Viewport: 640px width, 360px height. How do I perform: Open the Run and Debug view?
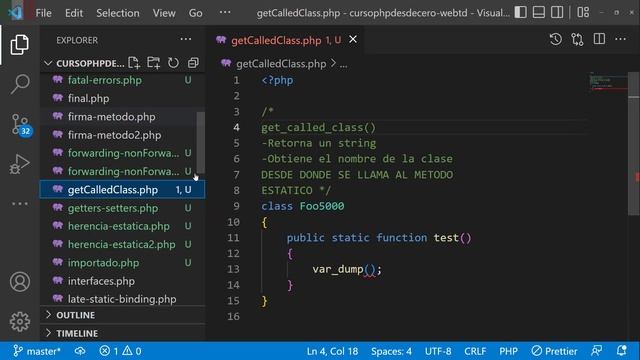point(19,164)
